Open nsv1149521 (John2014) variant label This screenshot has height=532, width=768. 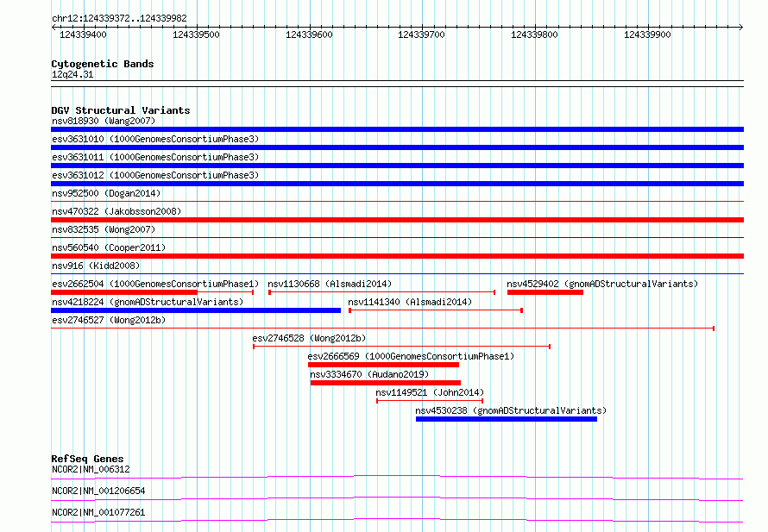pyautogui.click(x=430, y=392)
